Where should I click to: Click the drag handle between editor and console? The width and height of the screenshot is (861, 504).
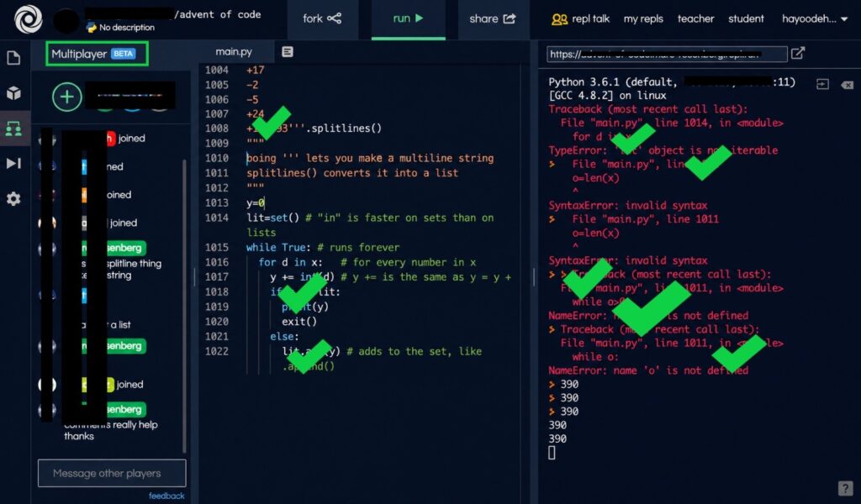click(x=534, y=277)
